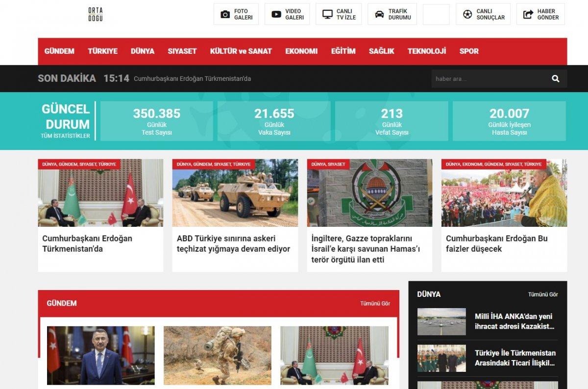Select the TEKNOLOJİ navigation item
Image resolution: width=588 pixels, height=389 pixels.
[427, 51]
